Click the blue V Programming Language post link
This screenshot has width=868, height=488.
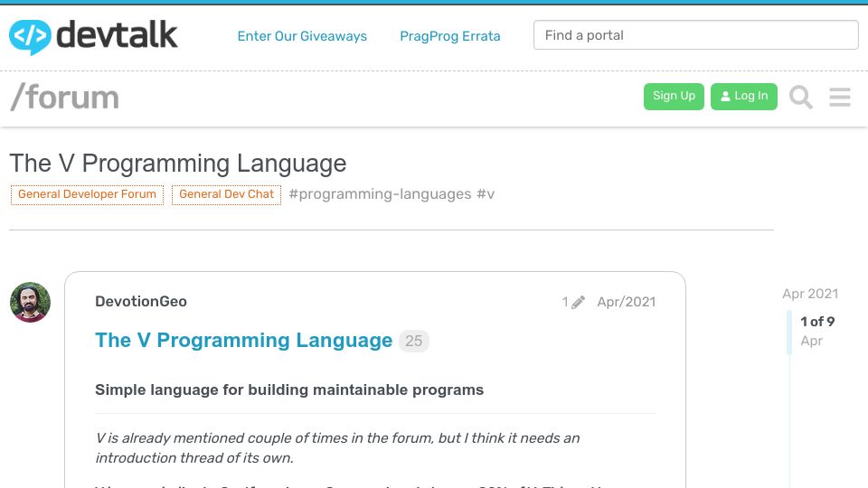point(243,341)
